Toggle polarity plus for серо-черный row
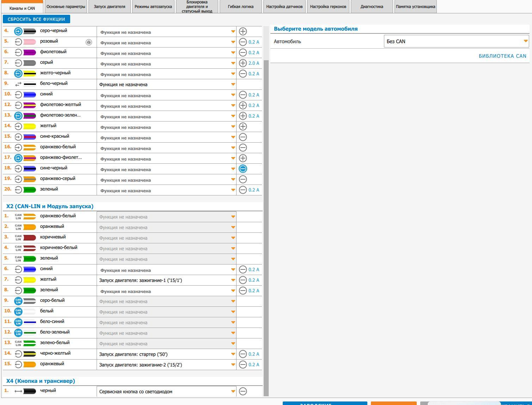The width and height of the screenshot is (532, 405). tap(243, 31)
